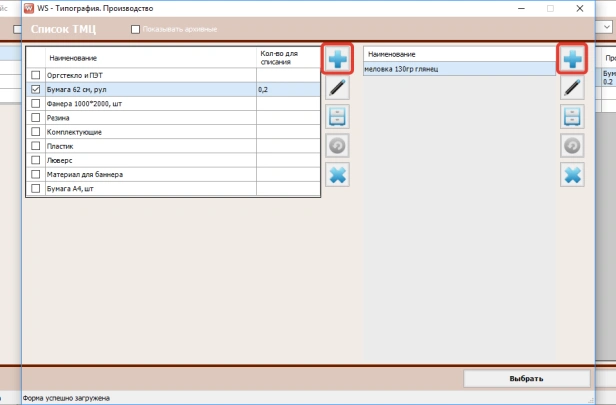Image resolution: width=616 pixels, height=405 pixels.
Task: Check the 'Оргстекло и ПЭТ' checkbox
Action: pos(37,76)
